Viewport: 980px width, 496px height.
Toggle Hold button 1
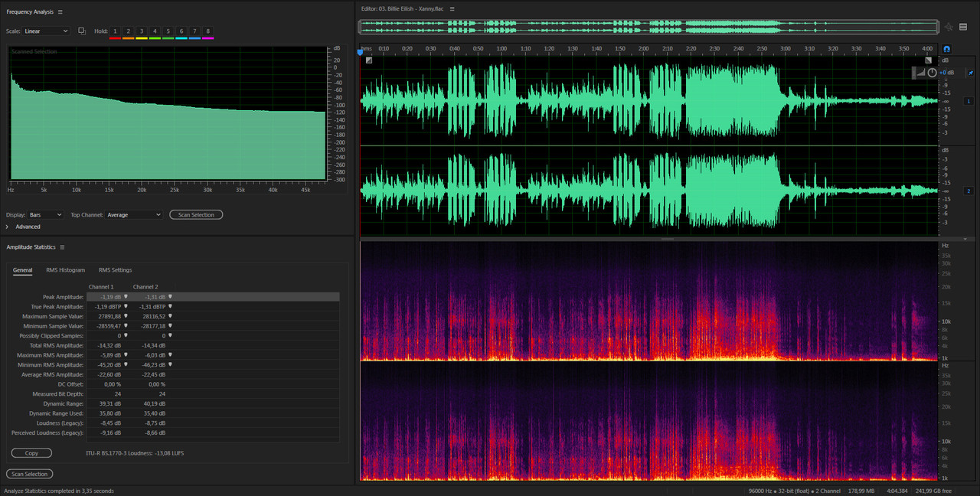coord(116,31)
